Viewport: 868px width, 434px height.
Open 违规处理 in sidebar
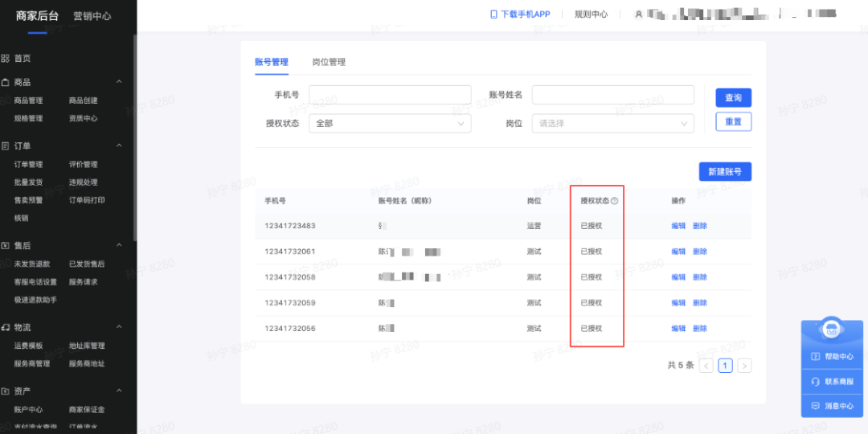tap(83, 182)
